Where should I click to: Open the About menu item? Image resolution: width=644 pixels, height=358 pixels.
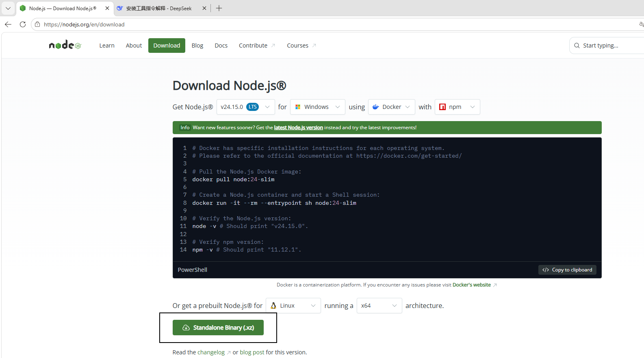[134, 46]
